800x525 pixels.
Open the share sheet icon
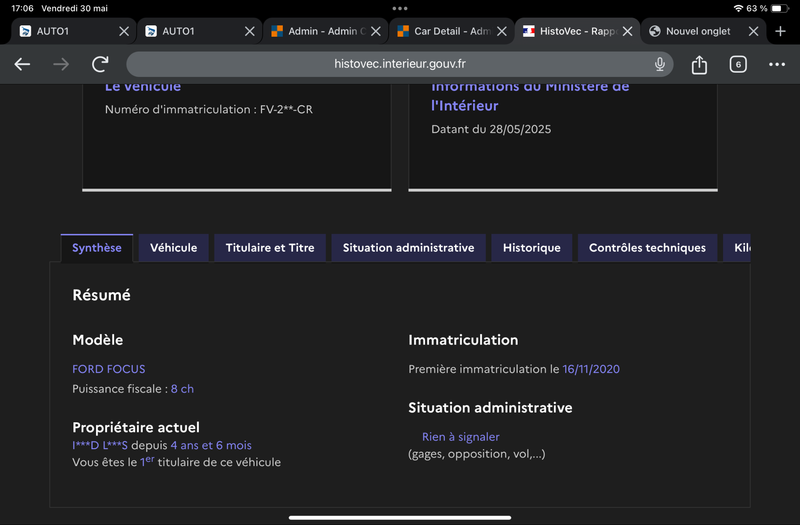point(699,64)
